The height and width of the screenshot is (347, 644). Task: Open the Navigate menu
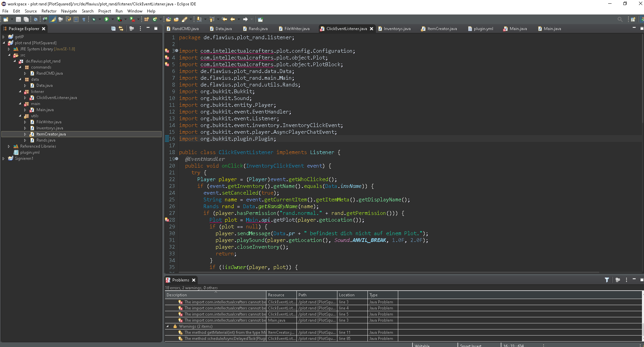[x=69, y=11]
